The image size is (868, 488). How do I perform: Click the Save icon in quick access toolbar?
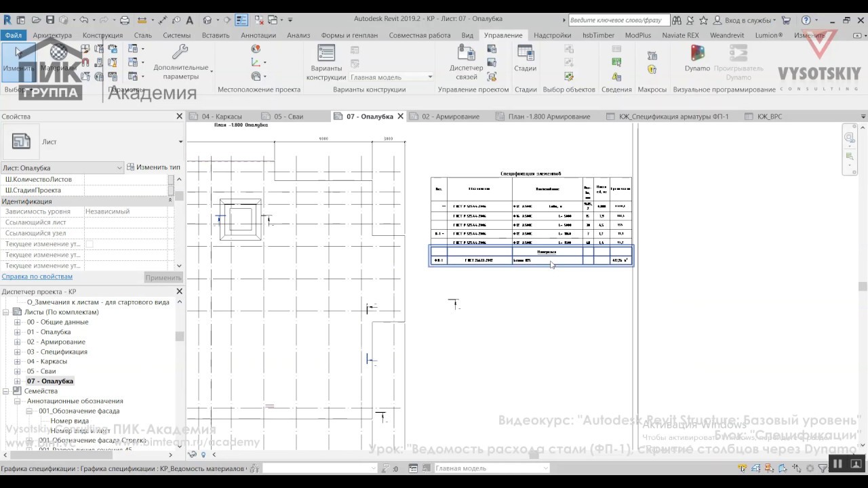click(50, 20)
